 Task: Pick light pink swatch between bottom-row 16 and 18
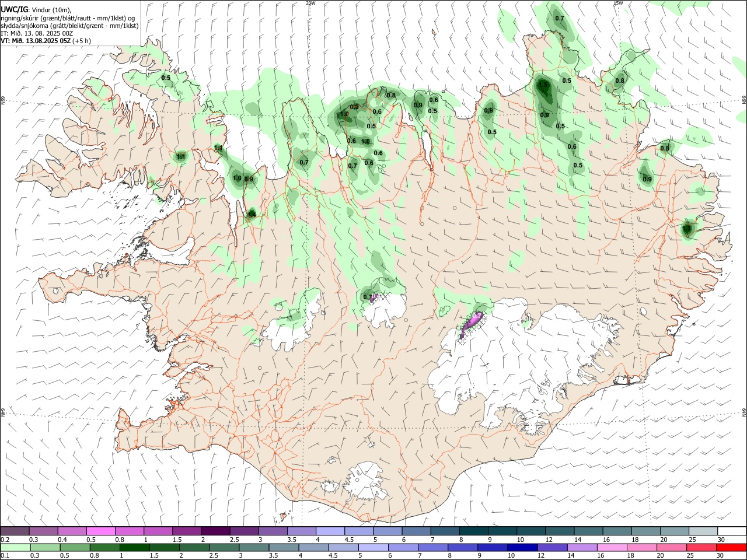point(611,547)
